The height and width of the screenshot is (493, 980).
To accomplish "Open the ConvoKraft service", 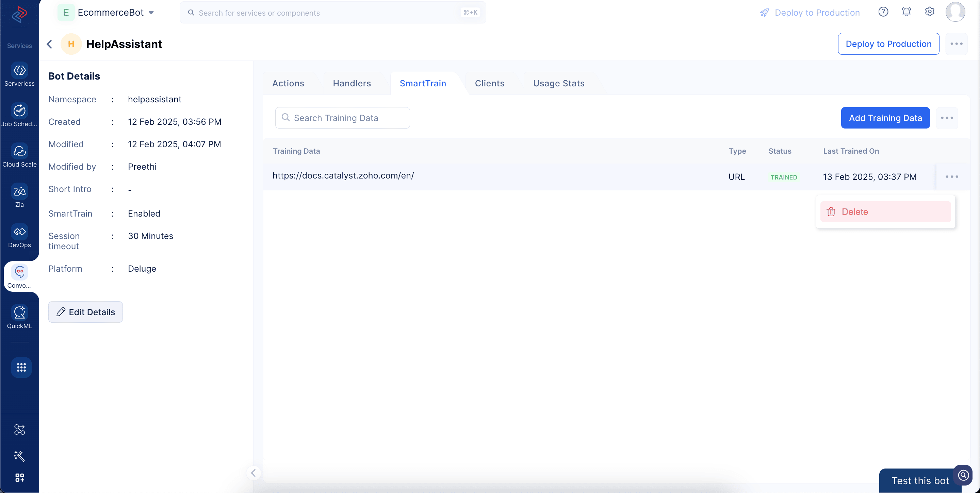I will click(x=19, y=277).
